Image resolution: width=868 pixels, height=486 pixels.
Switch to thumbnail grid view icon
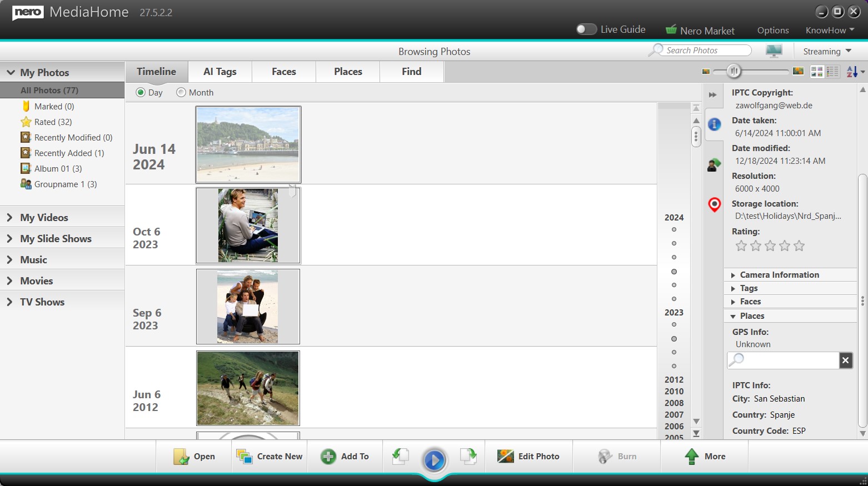coord(816,72)
